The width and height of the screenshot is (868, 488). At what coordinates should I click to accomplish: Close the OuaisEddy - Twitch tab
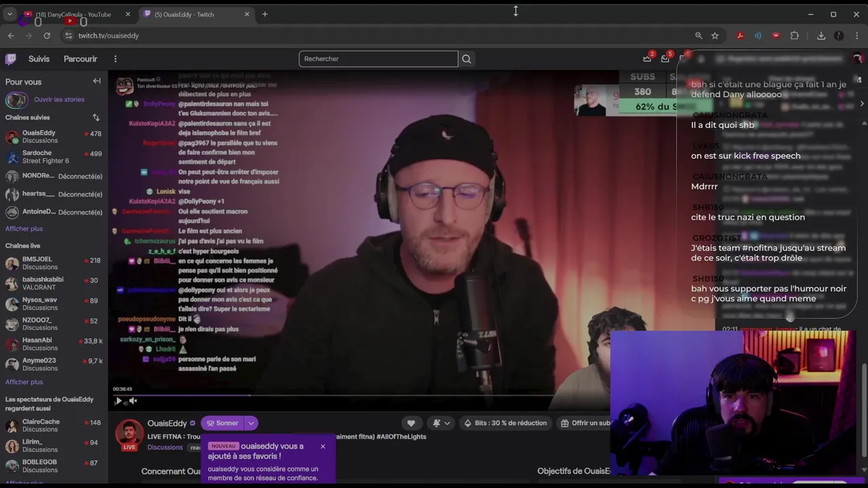(247, 14)
